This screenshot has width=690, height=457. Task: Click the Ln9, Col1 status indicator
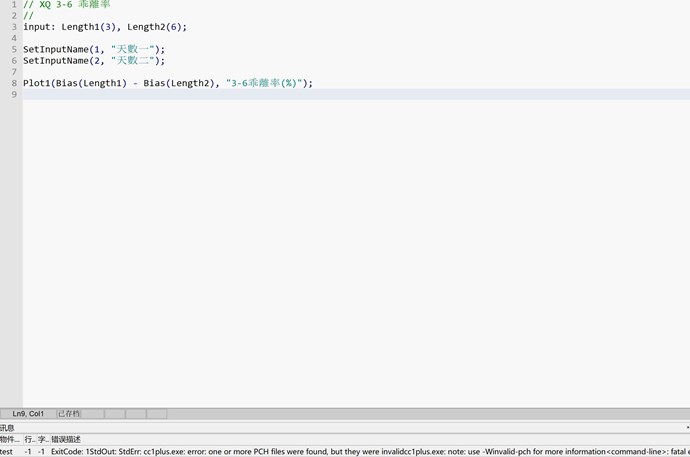(x=28, y=413)
